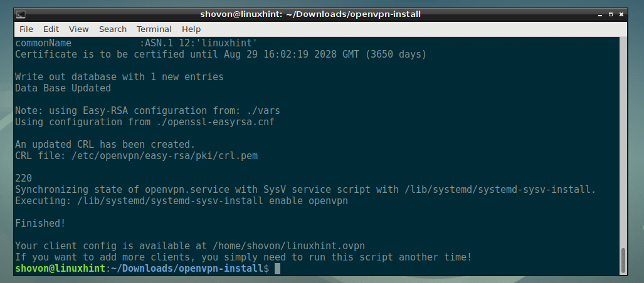Viewport: 644px width, 283px height.
Task: Open the File menu
Action: 26,29
